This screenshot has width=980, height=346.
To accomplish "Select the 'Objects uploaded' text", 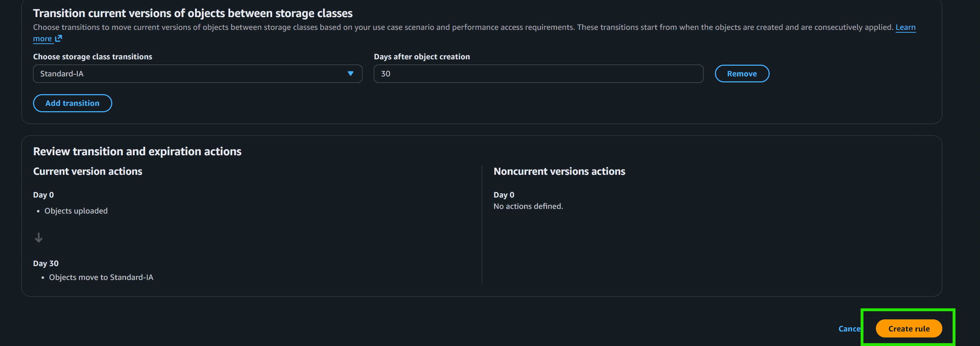I will tap(76, 211).
